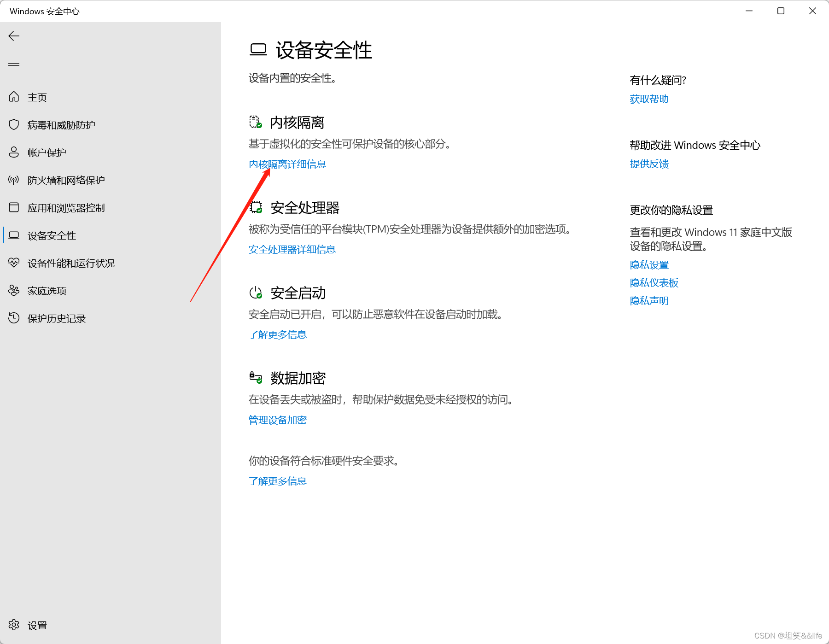Open 设置 at the sidebar bottom
The width and height of the screenshot is (829, 644).
click(111, 625)
